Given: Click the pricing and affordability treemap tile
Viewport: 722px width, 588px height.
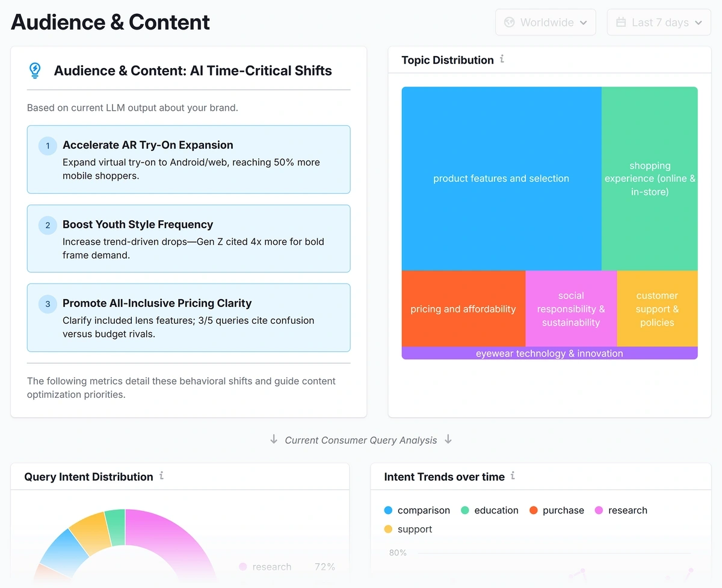Looking at the screenshot, I should click(x=463, y=309).
